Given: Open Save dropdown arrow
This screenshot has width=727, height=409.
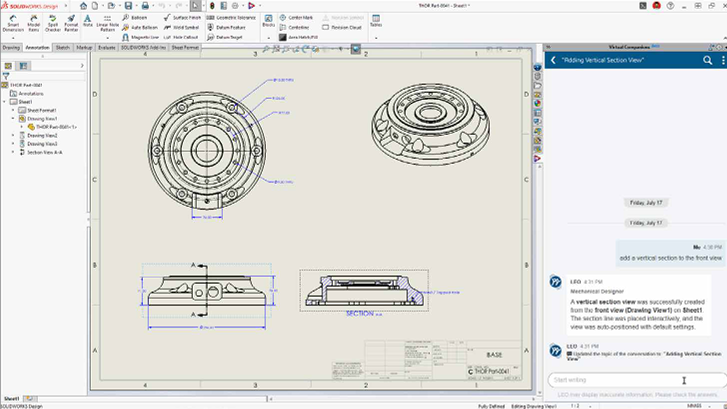Looking at the screenshot, I should point(135,6).
